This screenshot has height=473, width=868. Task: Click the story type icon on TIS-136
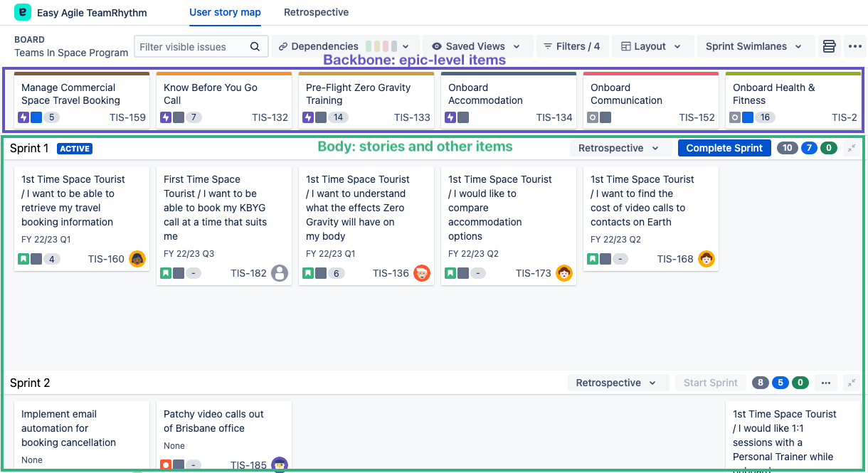point(308,273)
